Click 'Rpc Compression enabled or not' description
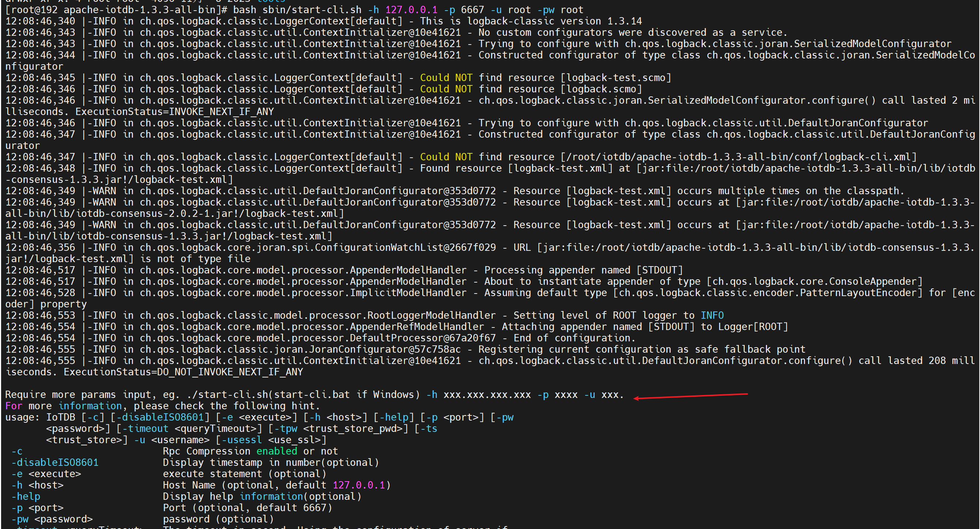Screen dimensions: 980x529 [x=250, y=451]
